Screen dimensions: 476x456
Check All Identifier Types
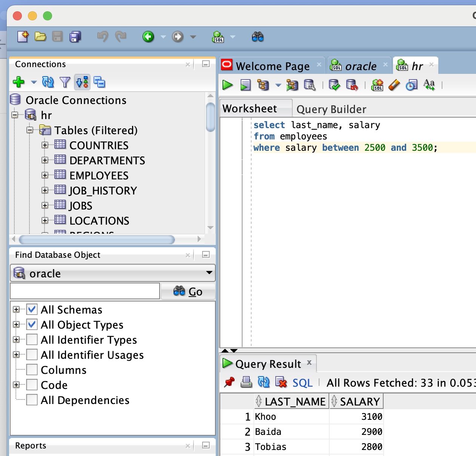(32, 340)
